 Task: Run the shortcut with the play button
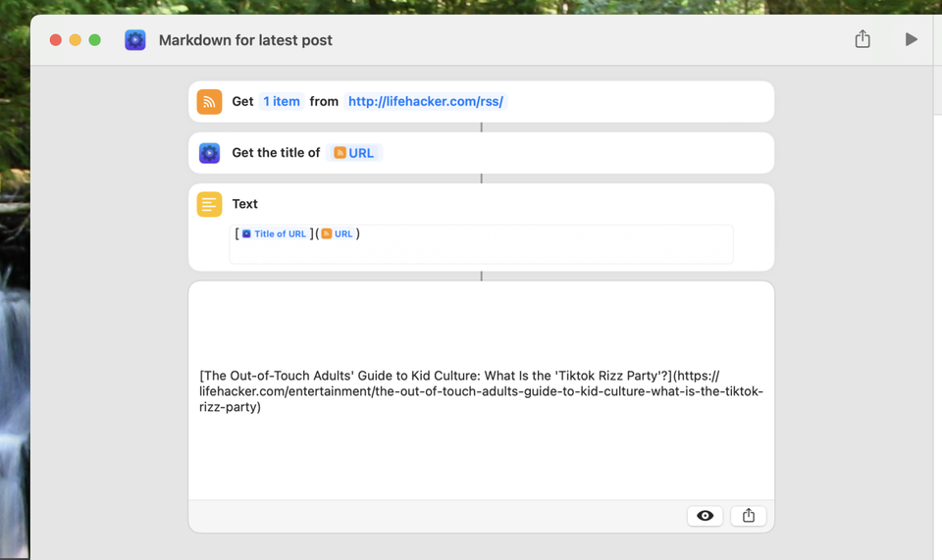coord(911,39)
